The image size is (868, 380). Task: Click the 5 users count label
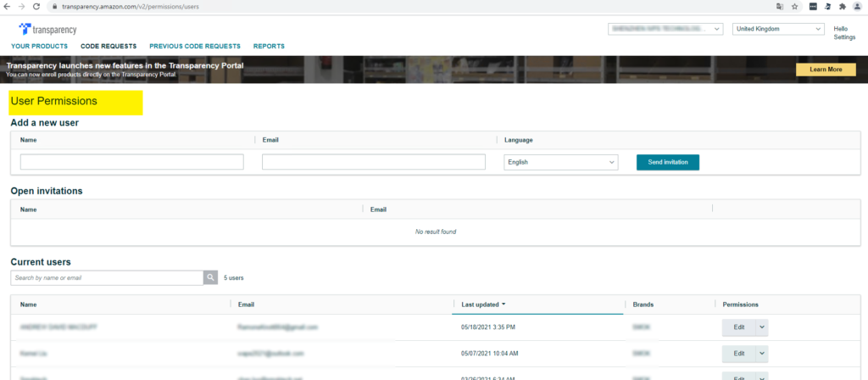point(234,278)
